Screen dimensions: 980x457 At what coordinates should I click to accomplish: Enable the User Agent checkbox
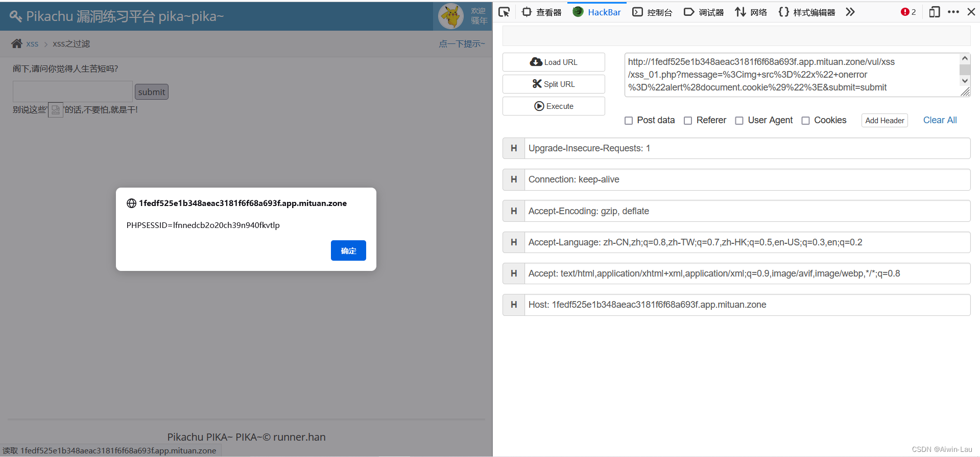click(x=739, y=121)
